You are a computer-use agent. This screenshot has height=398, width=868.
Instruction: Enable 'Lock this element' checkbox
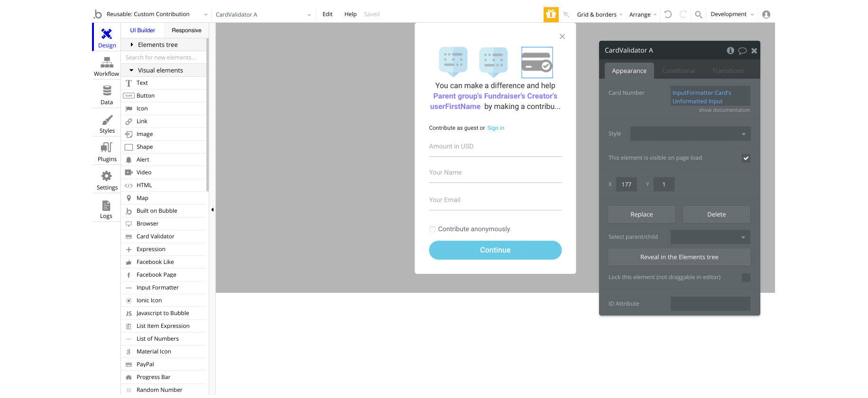click(x=746, y=278)
